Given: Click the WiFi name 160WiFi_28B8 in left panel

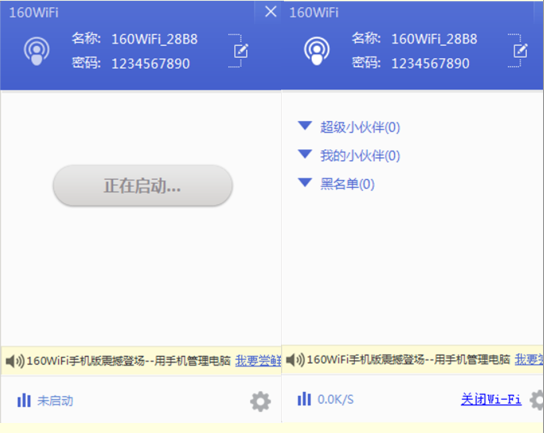Looking at the screenshot, I should [x=154, y=39].
